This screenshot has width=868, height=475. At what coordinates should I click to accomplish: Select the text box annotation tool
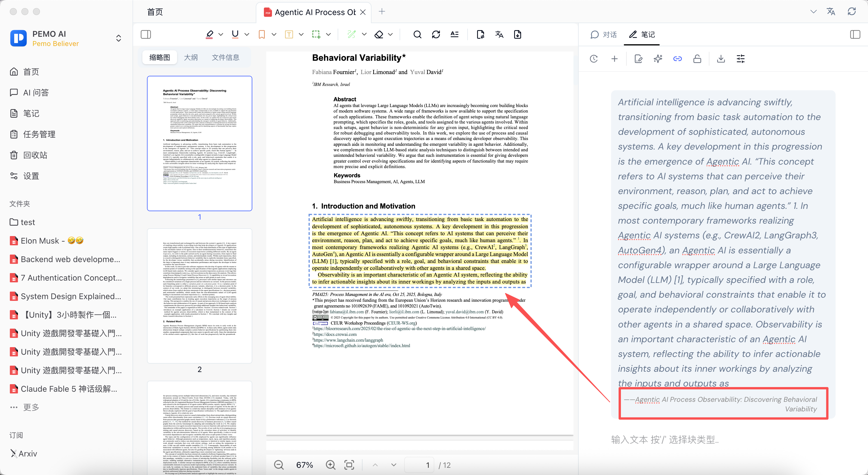tap(289, 34)
